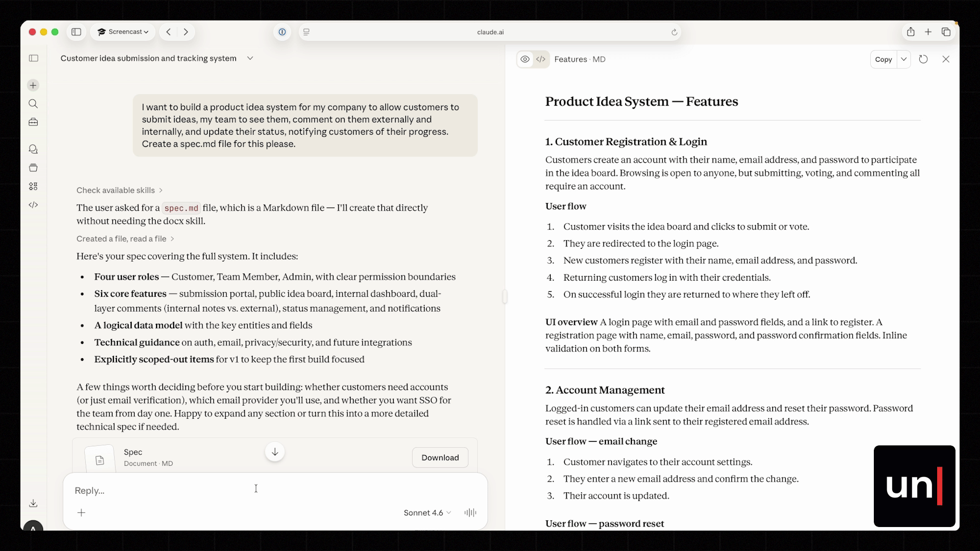Open the Sonnet 4.6 model selector
Image resolution: width=980 pixels, height=551 pixels.
(x=427, y=513)
